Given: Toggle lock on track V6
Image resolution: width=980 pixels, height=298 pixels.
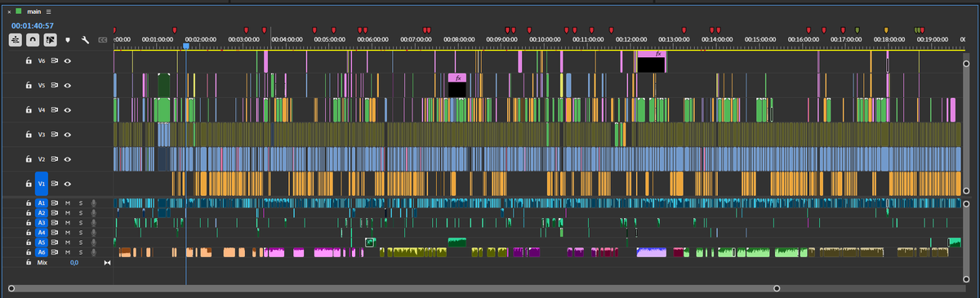Looking at the screenshot, I should [x=28, y=60].
